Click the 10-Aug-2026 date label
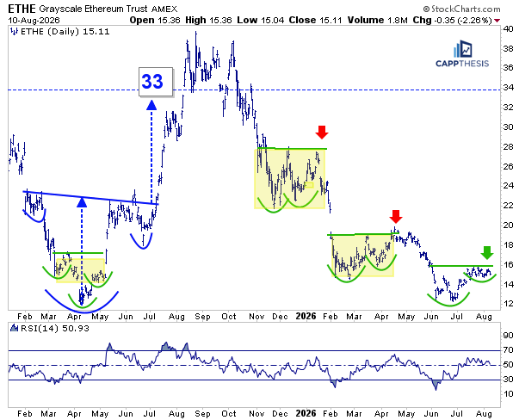 click(34, 20)
